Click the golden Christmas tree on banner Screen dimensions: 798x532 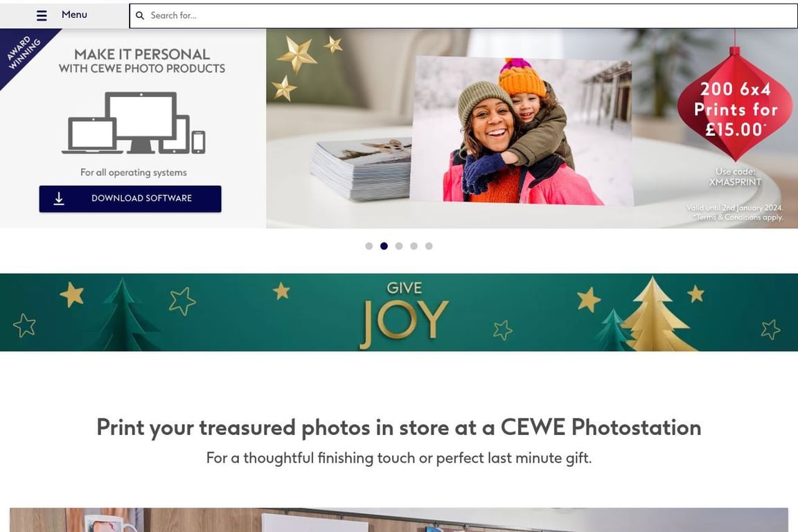(655, 314)
